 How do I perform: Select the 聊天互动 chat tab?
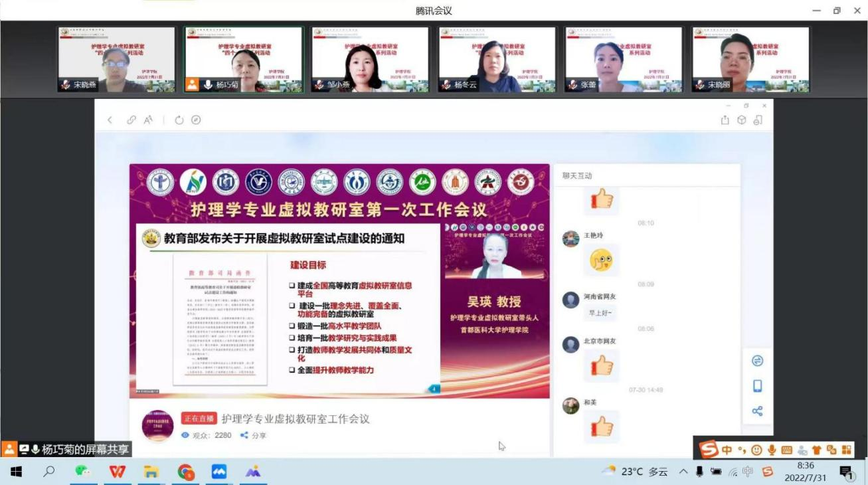pos(576,175)
